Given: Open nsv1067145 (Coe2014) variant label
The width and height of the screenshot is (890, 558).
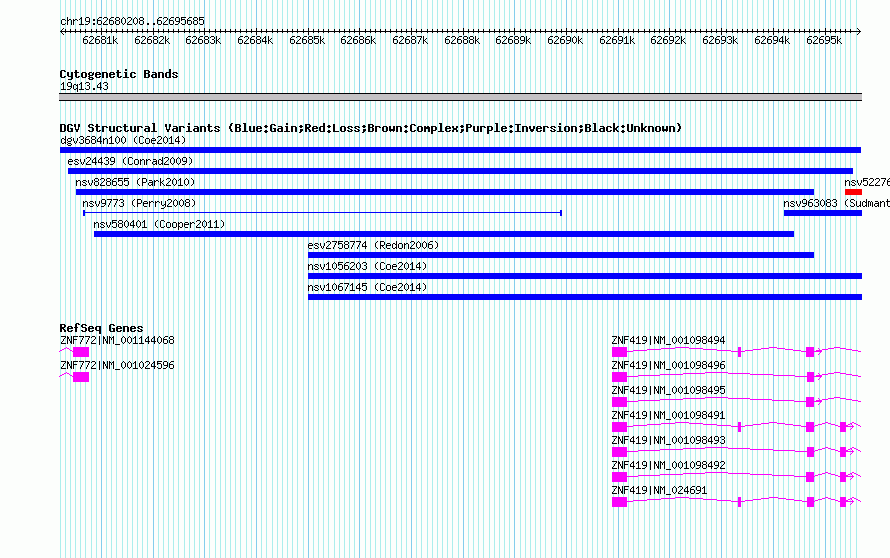Looking at the screenshot, I should tap(367, 287).
